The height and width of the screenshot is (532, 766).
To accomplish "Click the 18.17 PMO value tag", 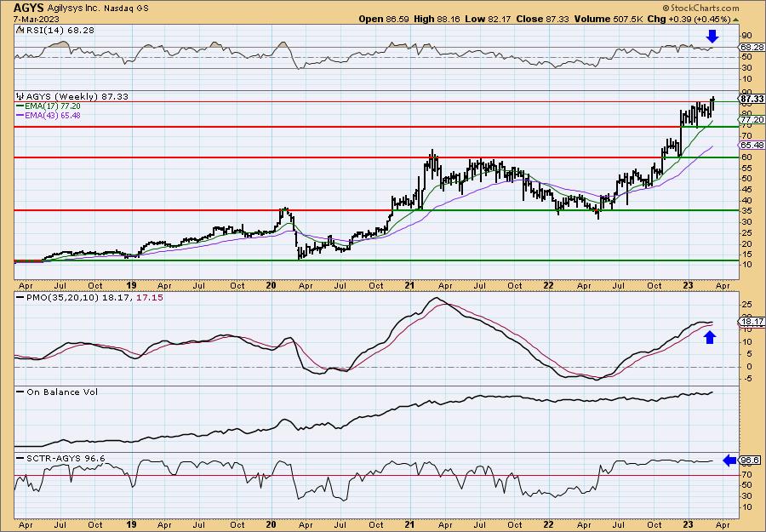I will (x=752, y=322).
